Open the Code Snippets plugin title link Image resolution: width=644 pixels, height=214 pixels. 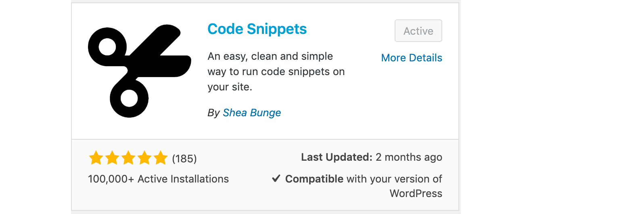point(257,29)
